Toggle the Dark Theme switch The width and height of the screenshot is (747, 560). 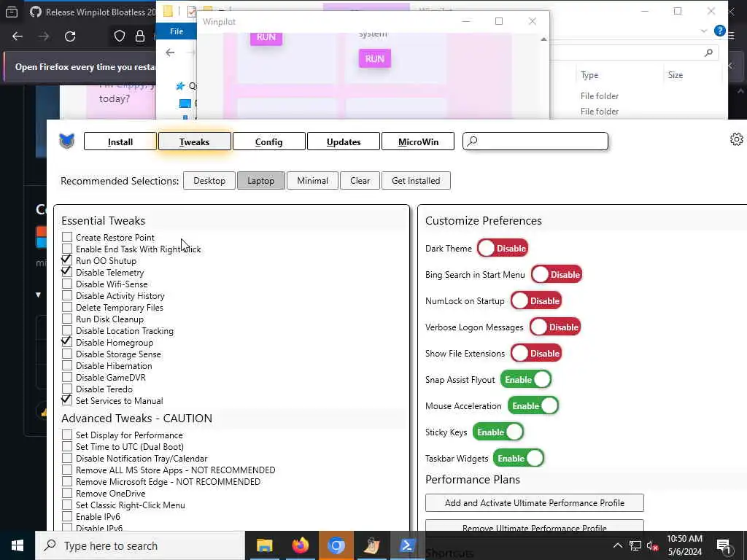[x=503, y=248]
